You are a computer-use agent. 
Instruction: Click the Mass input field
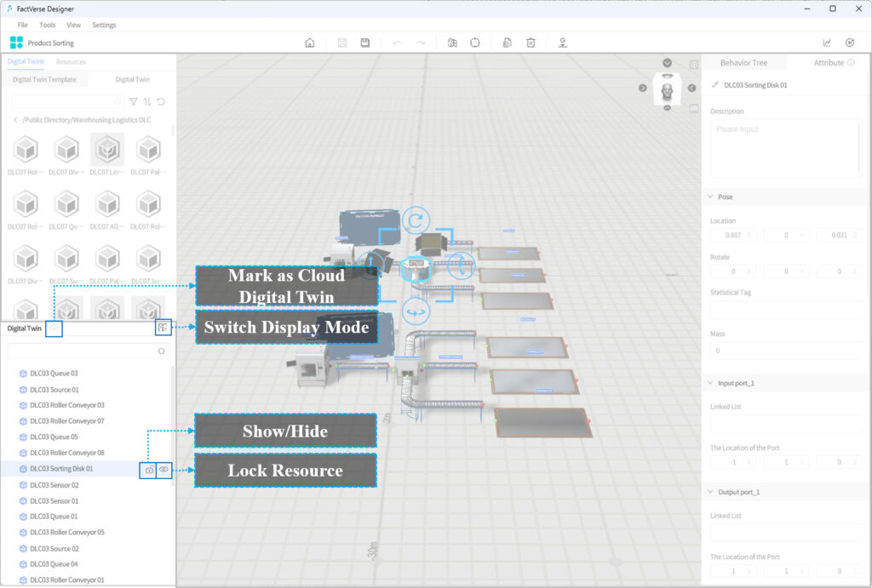tap(785, 351)
